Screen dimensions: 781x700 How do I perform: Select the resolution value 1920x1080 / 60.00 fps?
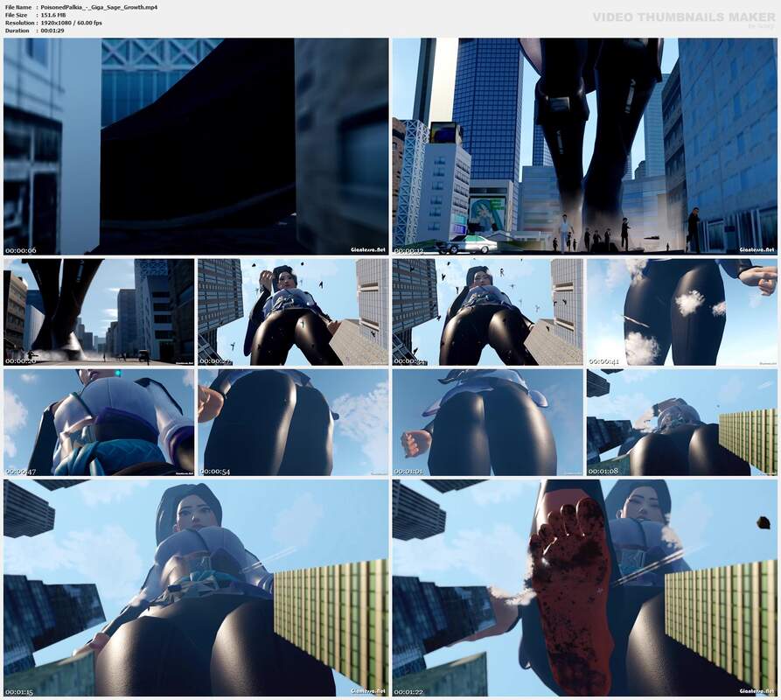click(71, 23)
